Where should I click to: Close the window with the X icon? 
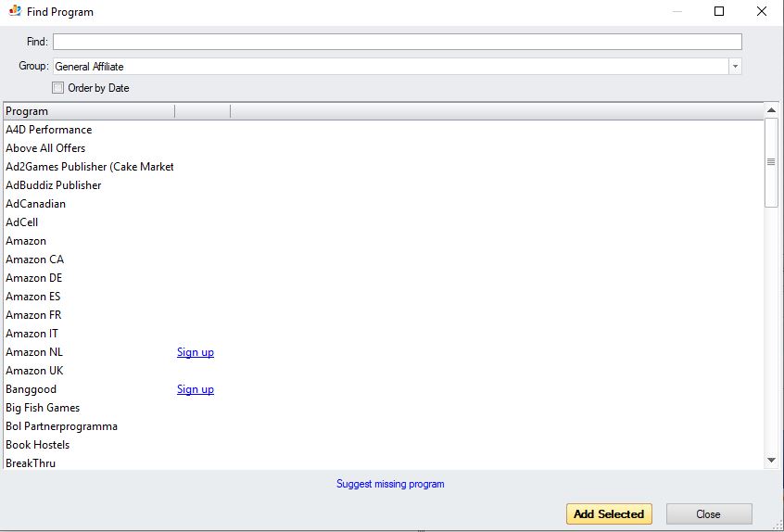pyautogui.click(x=762, y=11)
